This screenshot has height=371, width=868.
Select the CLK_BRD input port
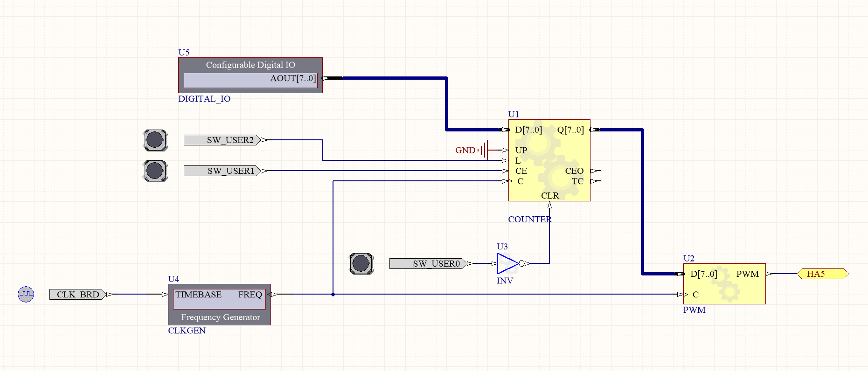point(78,294)
